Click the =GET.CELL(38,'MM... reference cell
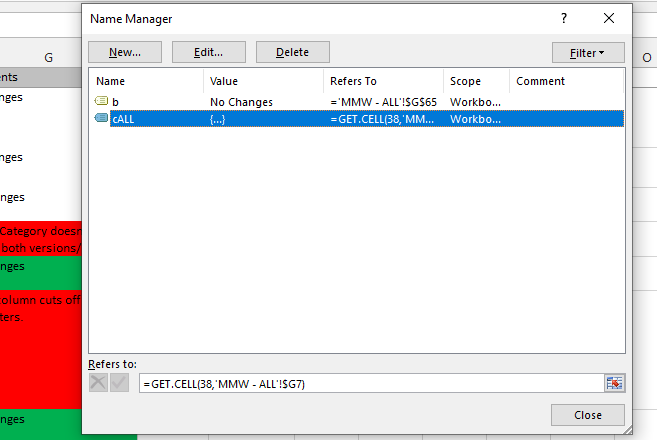This screenshot has width=657, height=440. click(x=382, y=119)
